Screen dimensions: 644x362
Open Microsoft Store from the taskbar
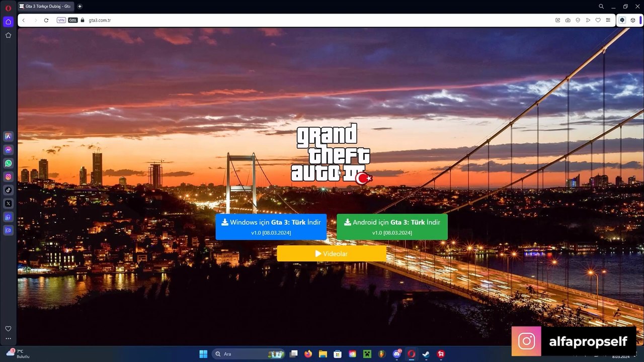tap(338, 354)
